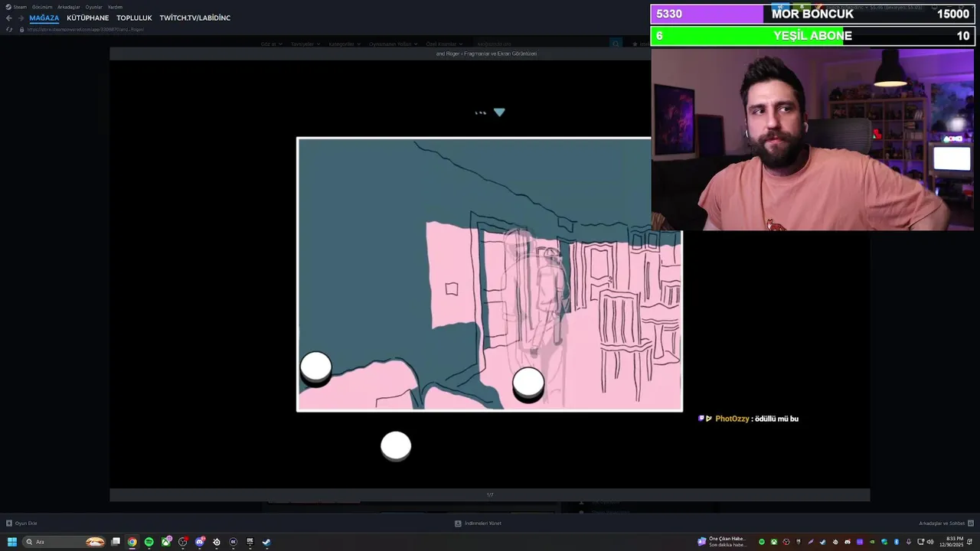Click the store search magnifier icon
Viewport: 980px width, 551px height.
(616, 44)
